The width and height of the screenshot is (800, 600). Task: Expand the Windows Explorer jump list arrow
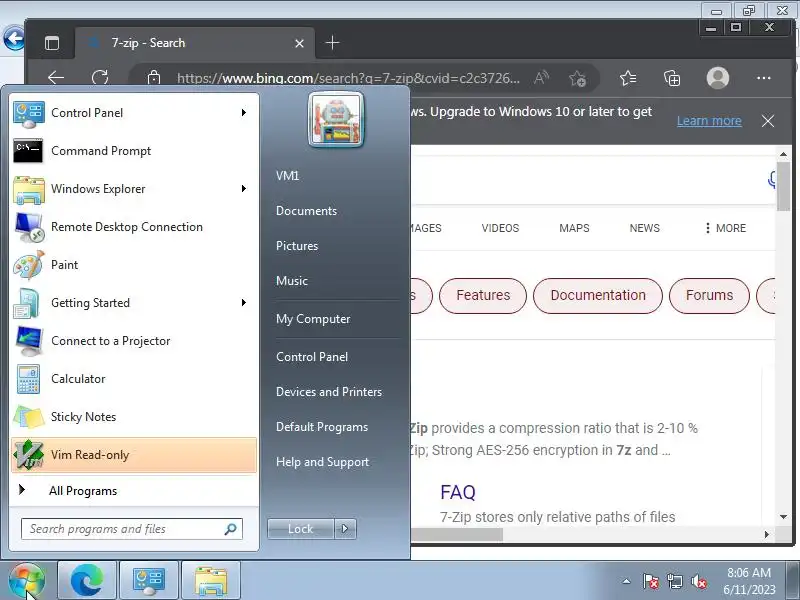click(244, 188)
